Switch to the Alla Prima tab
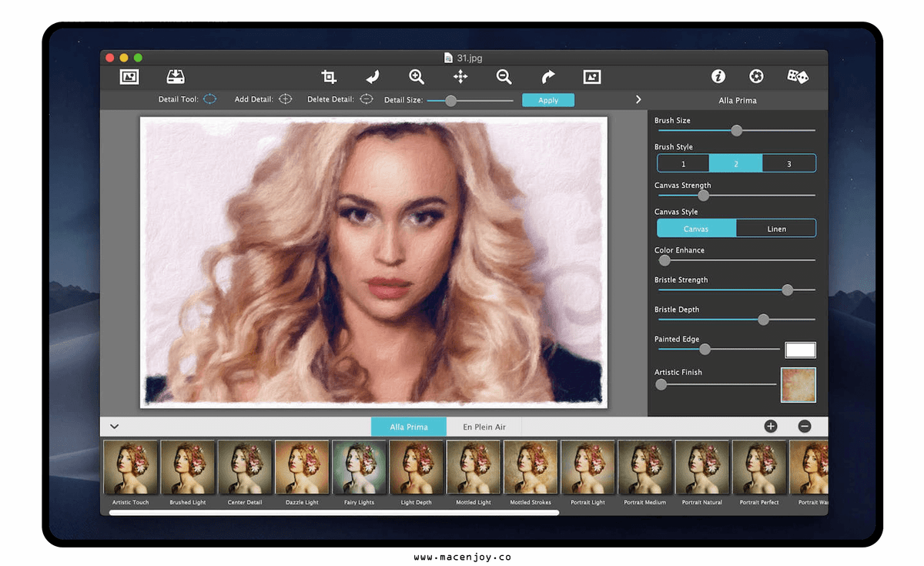Viewport: 924px width, 566px height. click(x=409, y=427)
